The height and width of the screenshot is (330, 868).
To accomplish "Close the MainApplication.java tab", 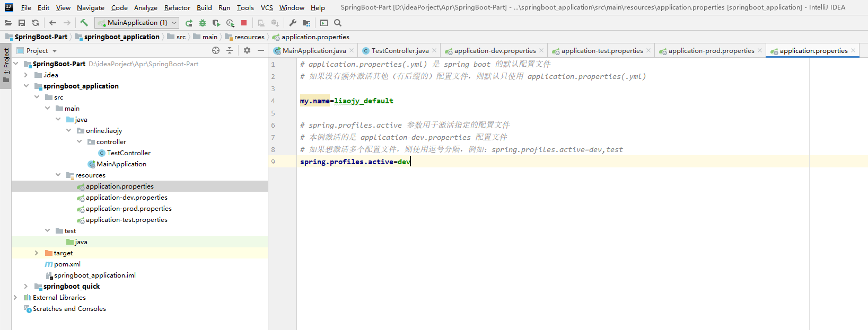I will (352, 50).
